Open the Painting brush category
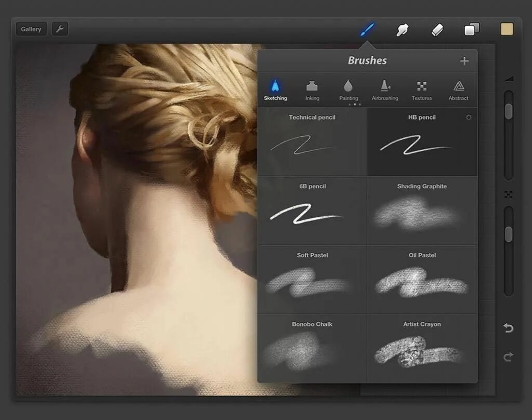This screenshot has width=532, height=420. coord(349,90)
